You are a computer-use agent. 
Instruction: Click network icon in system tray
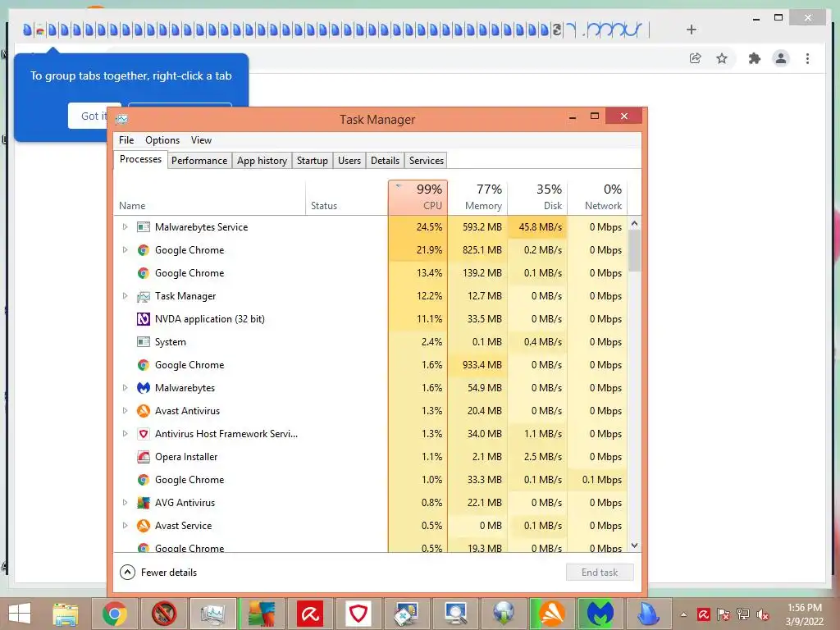(x=743, y=614)
